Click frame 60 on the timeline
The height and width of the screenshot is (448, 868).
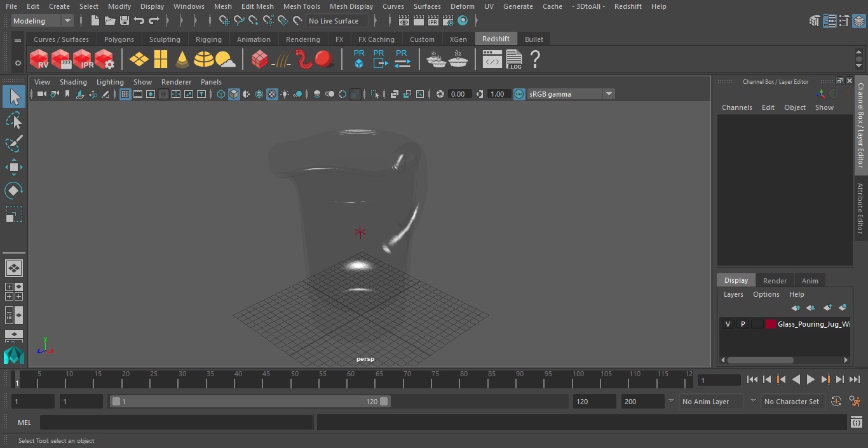coord(350,380)
